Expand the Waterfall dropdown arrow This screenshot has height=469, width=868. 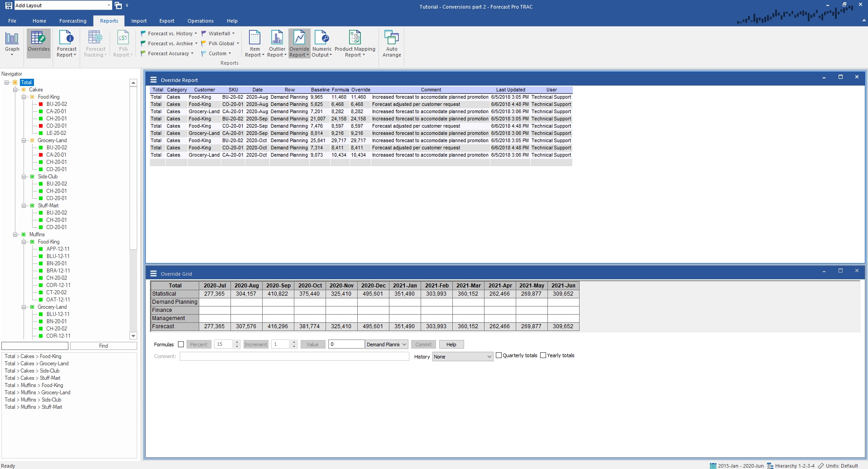point(234,33)
